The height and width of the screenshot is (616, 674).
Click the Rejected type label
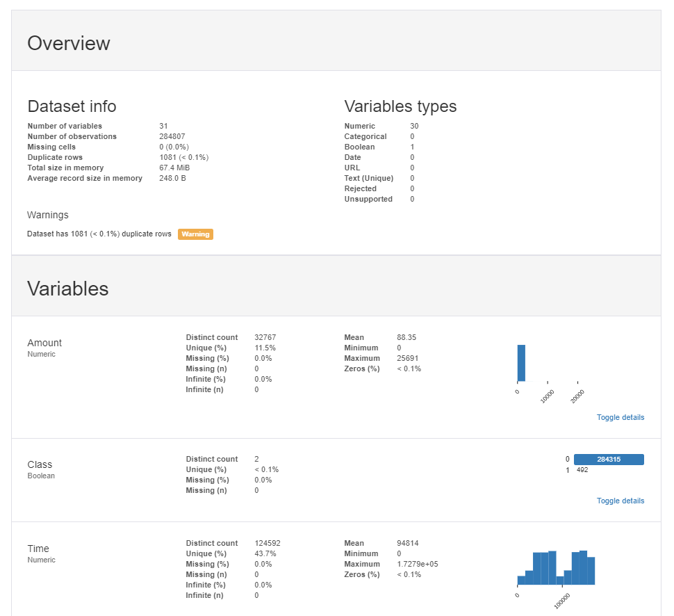coord(360,188)
